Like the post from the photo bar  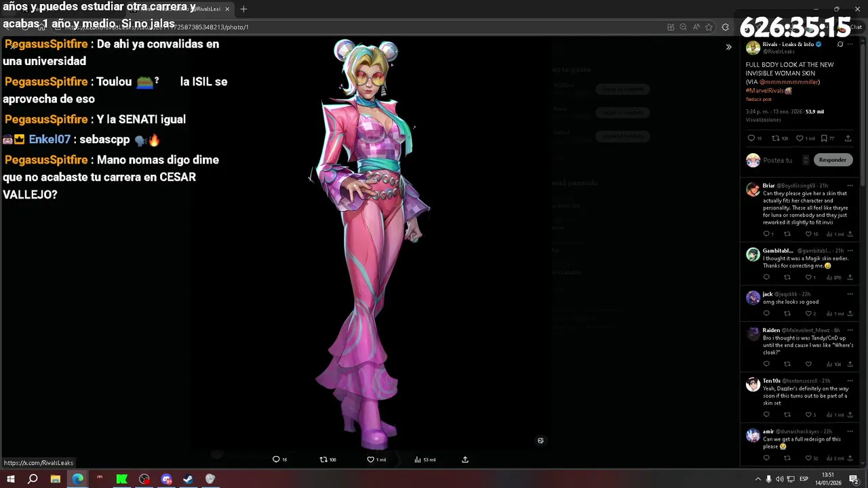pyautogui.click(x=370, y=460)
